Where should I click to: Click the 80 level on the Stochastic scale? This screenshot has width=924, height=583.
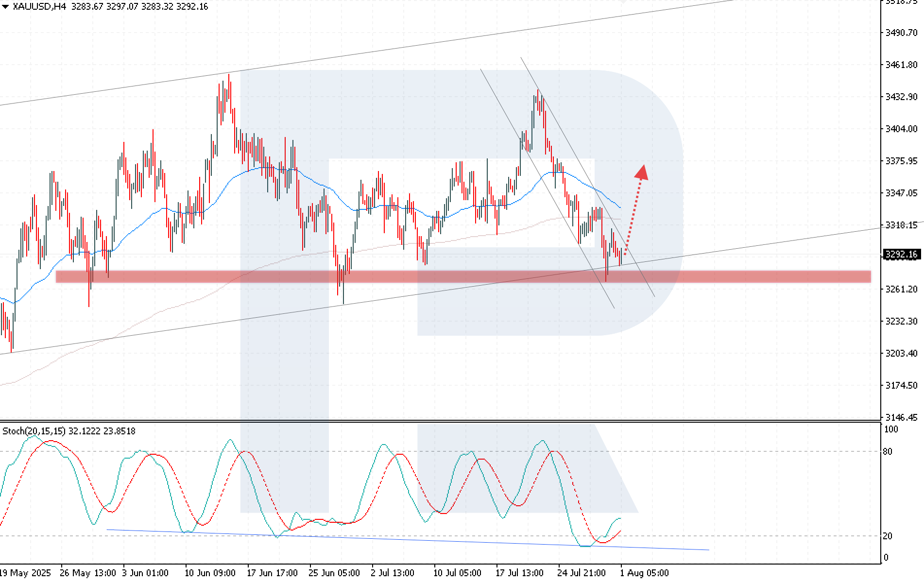coord(888,451)
